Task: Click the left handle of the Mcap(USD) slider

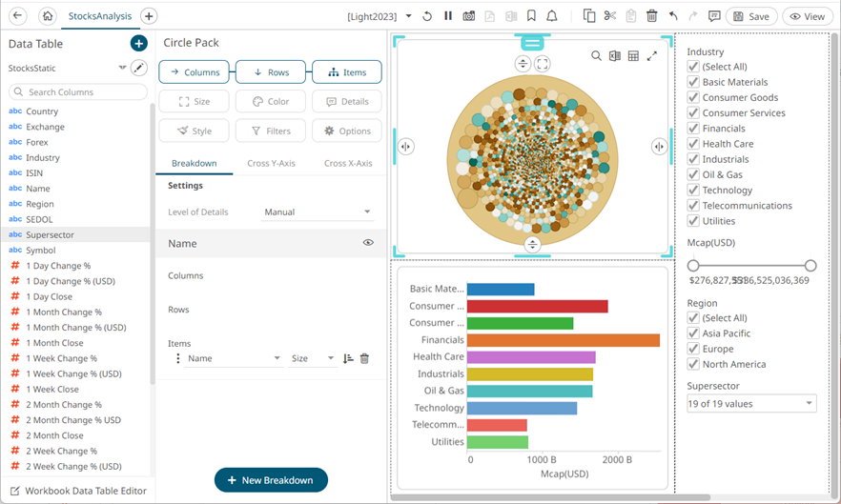Action: (x=693, y=266)
